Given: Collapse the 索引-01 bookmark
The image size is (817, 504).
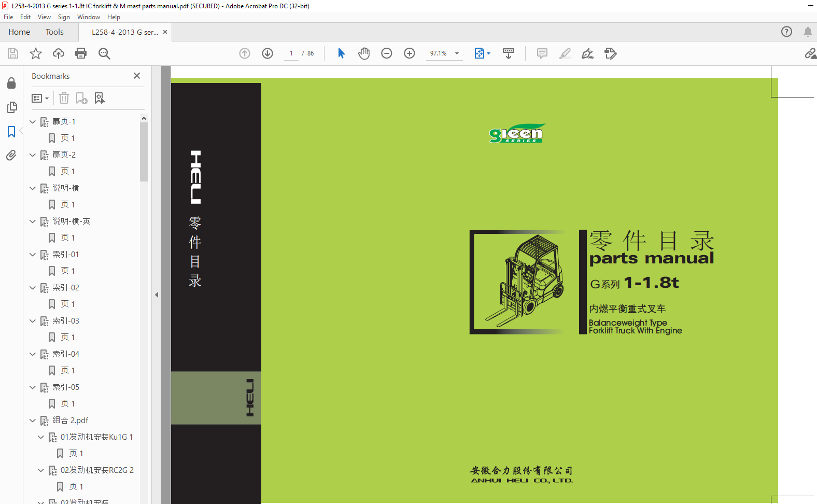Looking at the screenshot, I should 33,255.
